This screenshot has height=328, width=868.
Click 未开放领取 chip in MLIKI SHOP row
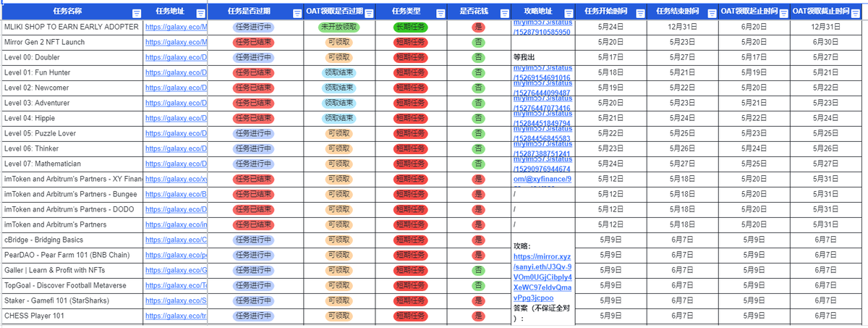coord(339,27)
